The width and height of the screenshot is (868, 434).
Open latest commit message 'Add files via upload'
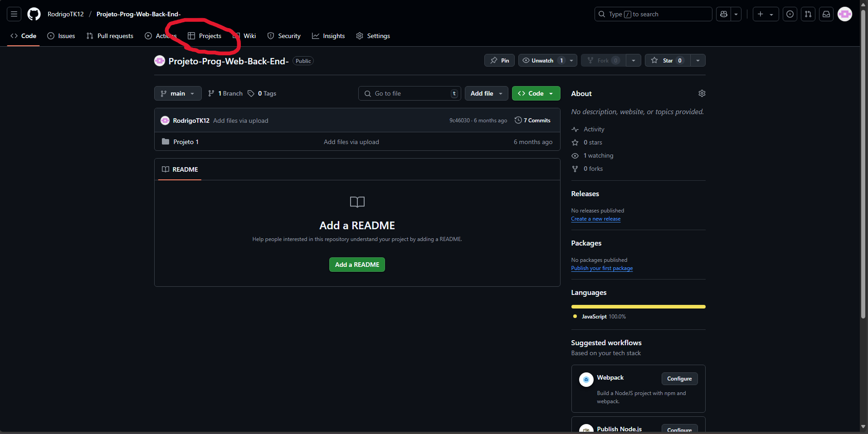coord(241,121)
